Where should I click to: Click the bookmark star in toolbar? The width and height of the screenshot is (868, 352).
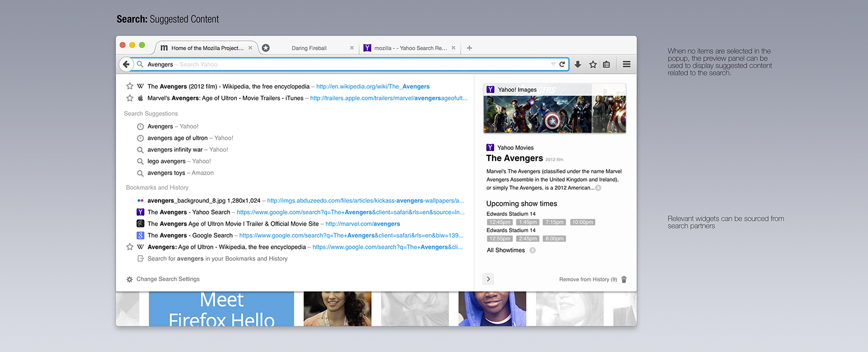(x=593, y=64)
